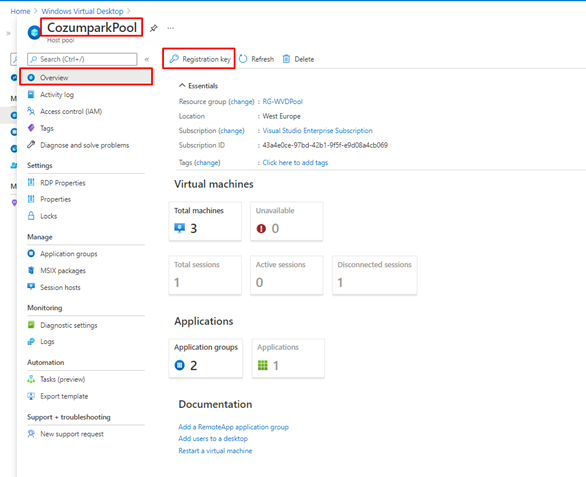Pin CozumparkPool using the pin icon

tap(153, 28)
